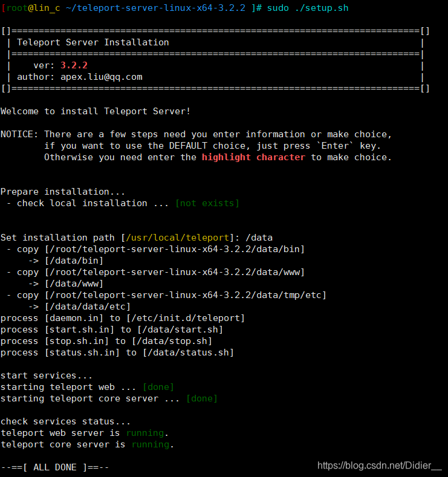Click '[start.sh.in]' in process line

coord(79,329)
